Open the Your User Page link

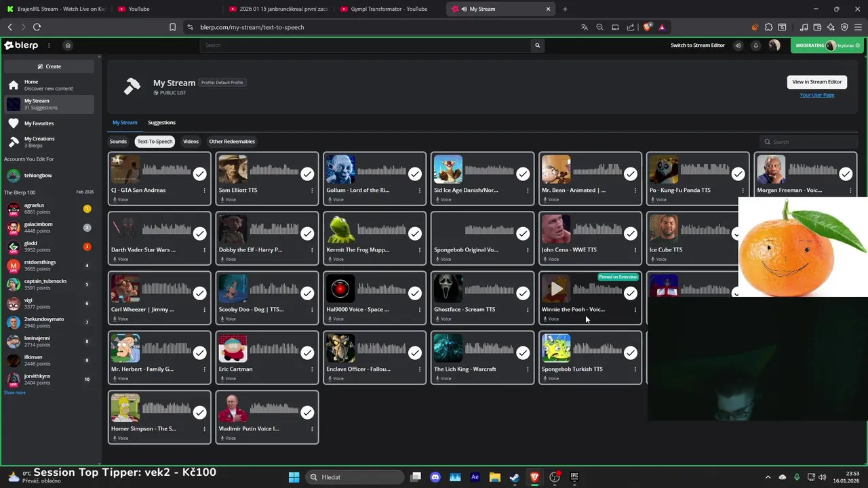click(817, 95)
